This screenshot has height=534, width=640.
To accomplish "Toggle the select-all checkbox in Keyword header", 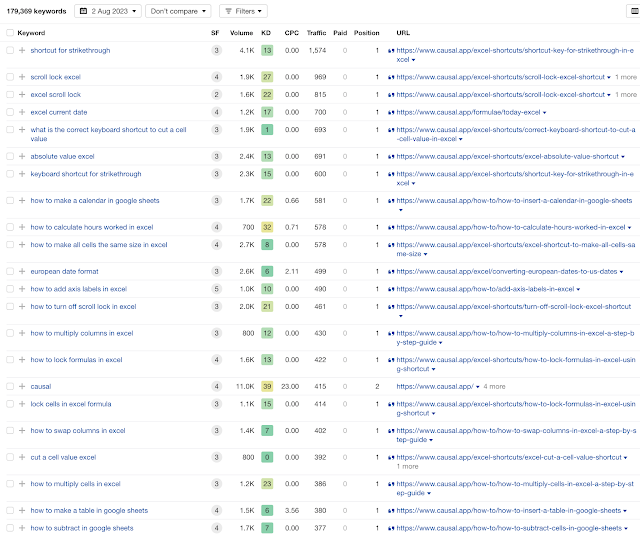I will pyautogui.click(x=10, y=33).
